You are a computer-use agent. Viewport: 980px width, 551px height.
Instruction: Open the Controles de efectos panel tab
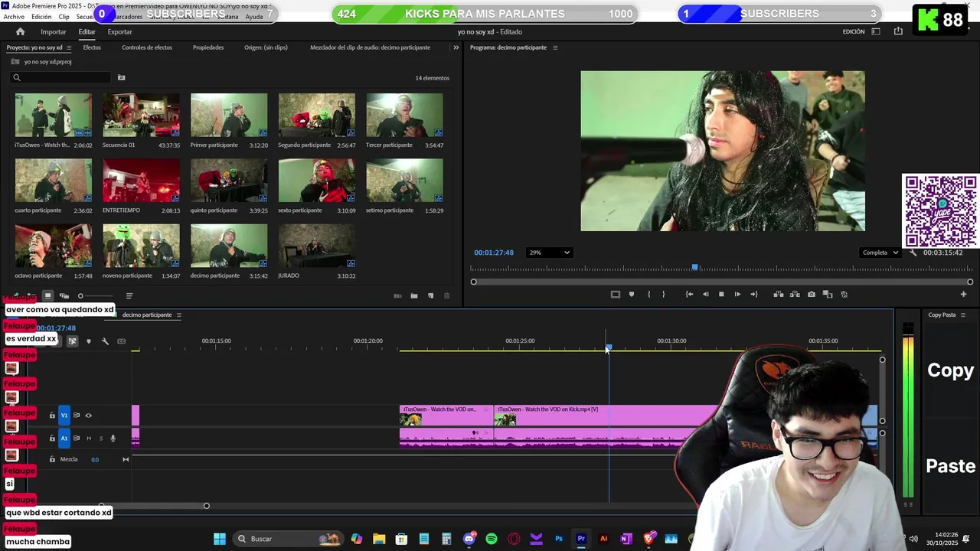coord(147,47)
